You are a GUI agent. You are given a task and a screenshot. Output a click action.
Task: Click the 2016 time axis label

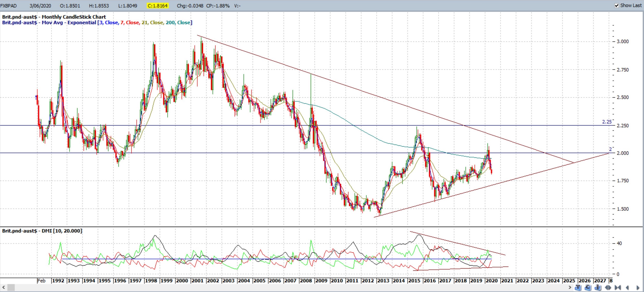click(430, 281)
